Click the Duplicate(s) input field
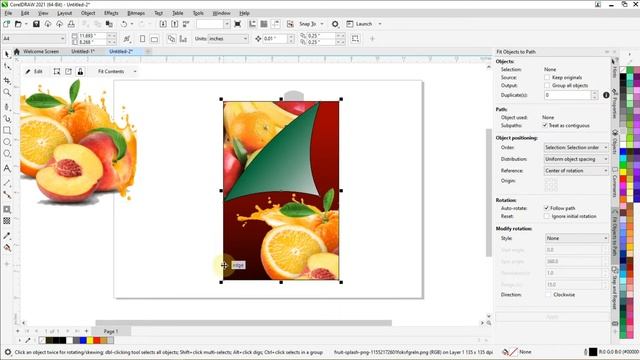 [567, 95]
